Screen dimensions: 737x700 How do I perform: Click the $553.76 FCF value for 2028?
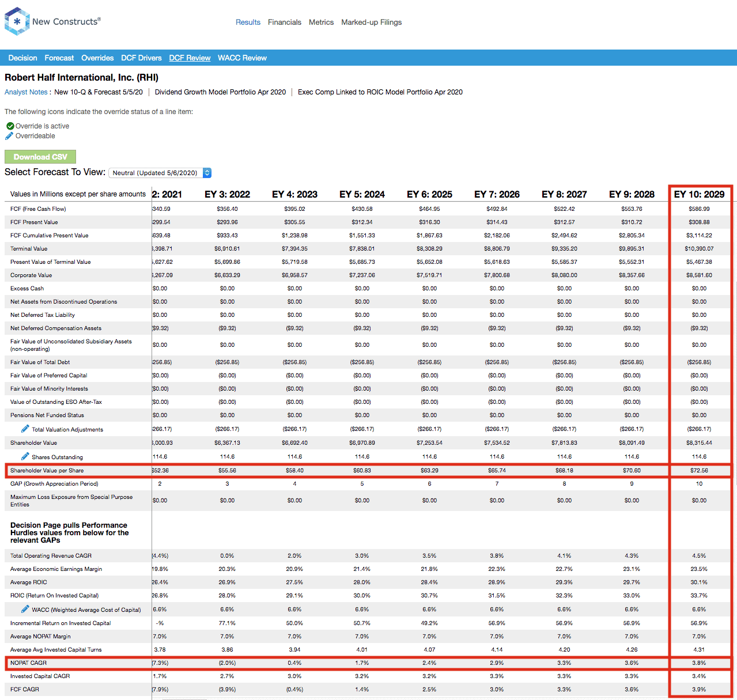(x=632, y=209)
